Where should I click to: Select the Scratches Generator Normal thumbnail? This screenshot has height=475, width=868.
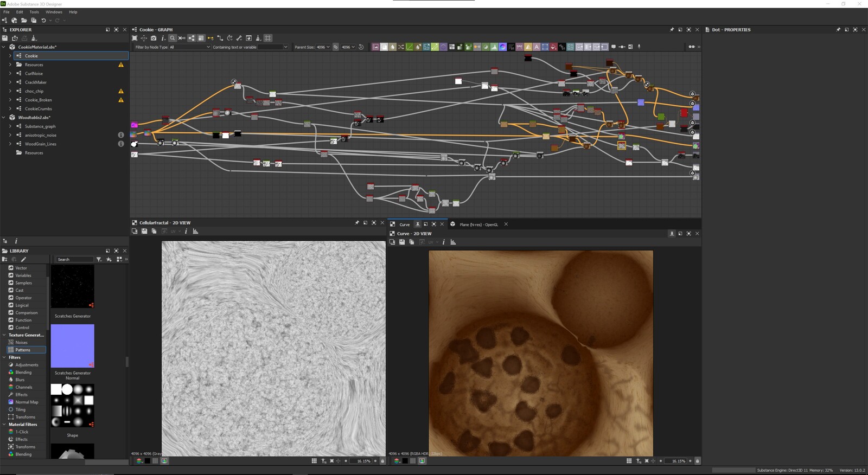tap(72, 346)
